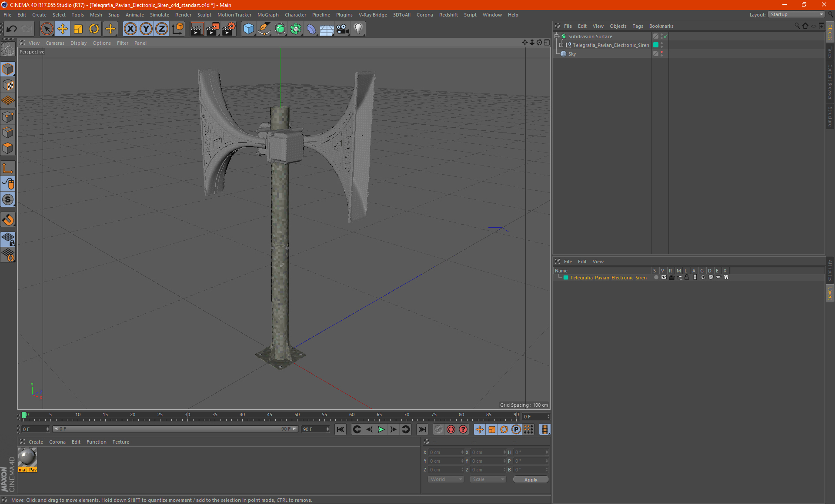Open the Floor environment icon
The height and width of the screenshot is (504, 835).
pos(327,29)
